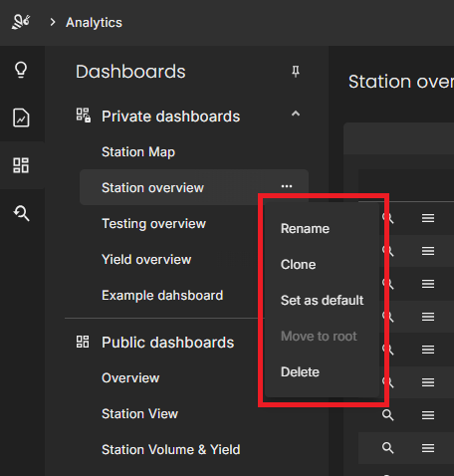454x476 pixels.
Task: Click the Private dashboards heading
Action: [170, 117]
